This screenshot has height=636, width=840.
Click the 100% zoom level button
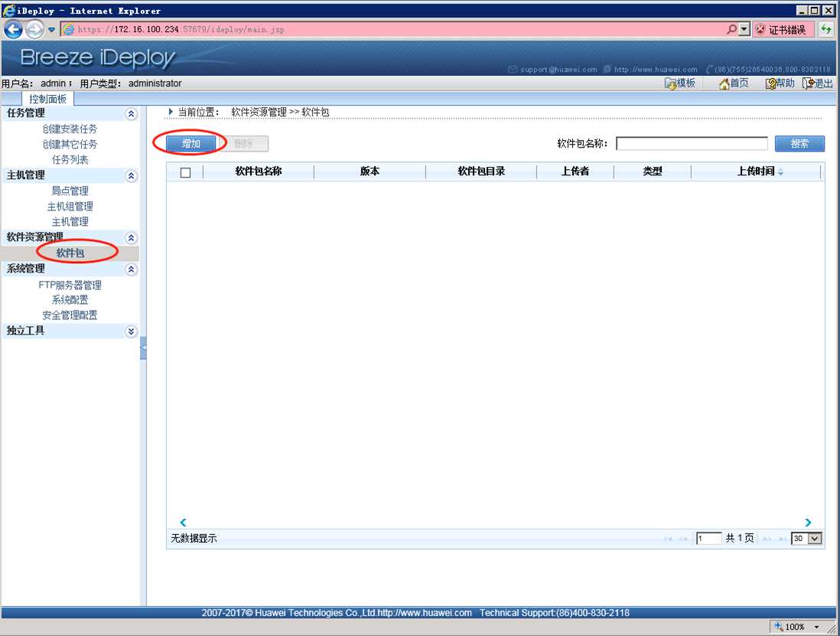click(790, 627)
